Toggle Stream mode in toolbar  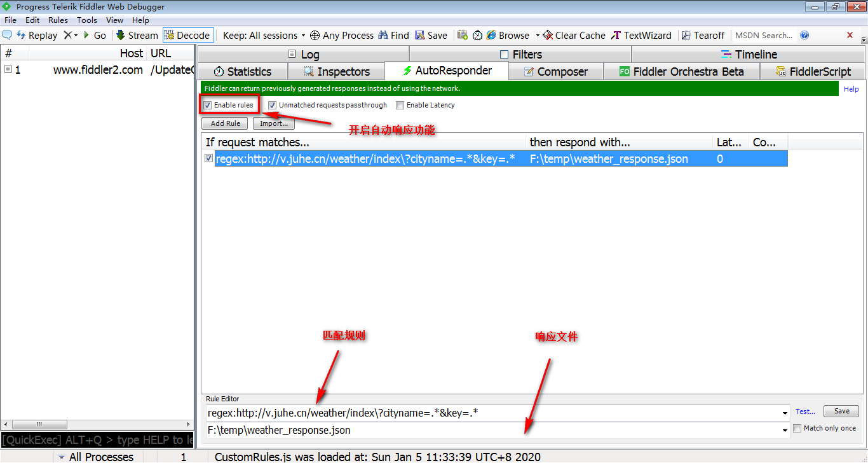click(x=137, y=35)
